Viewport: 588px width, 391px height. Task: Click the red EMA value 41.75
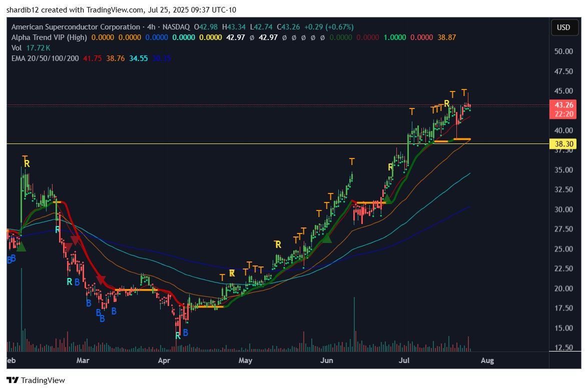point(92,58)
